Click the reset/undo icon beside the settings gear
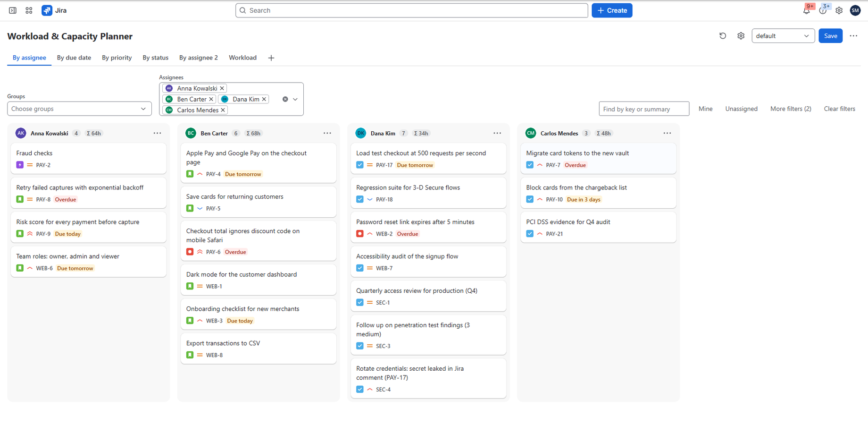 [723, 36]
